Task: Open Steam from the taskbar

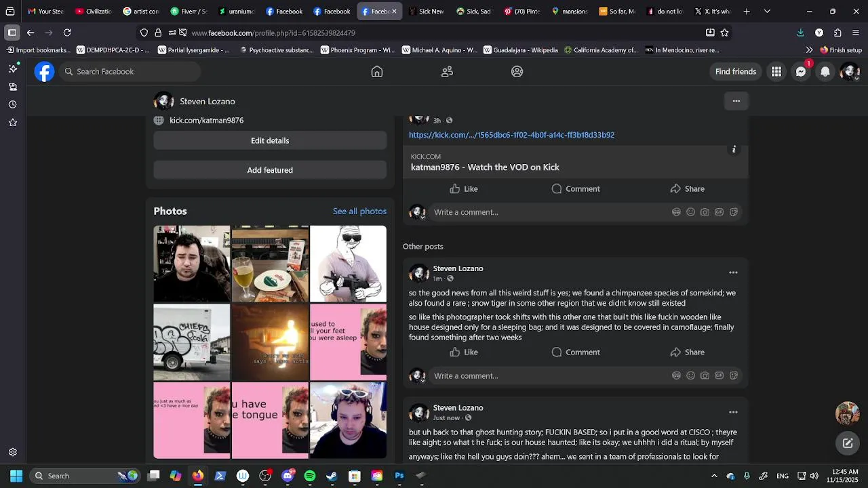Action: (332, 476)
